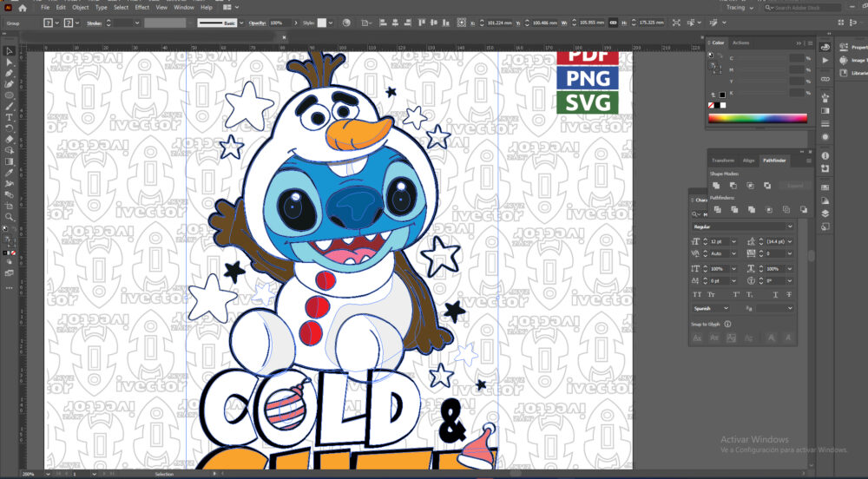Screen dimensions: 868x479
Task: Select the Type tool
Action: (9, 117)
